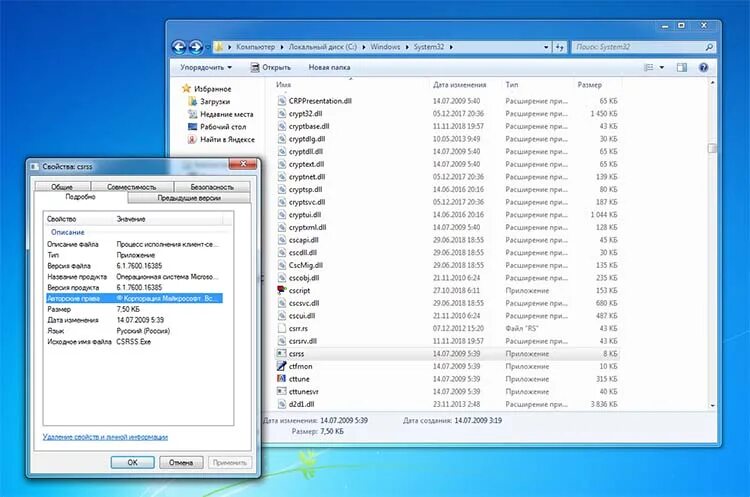Select the crypt32.dll file
The width and height of the screenshot is (750, 497).
305,114
